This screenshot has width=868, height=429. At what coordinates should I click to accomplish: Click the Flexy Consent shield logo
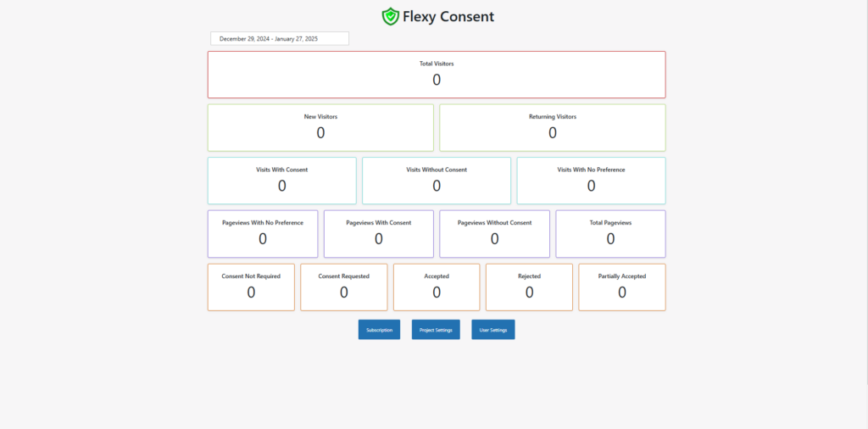(x=390, y=17)
